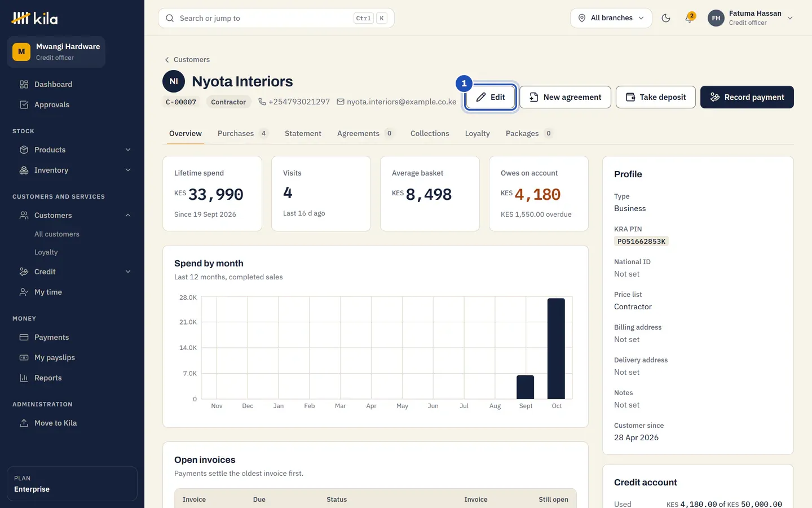Expand the Credit submenu chevron
This screenshot has width=812, height=508.
(x=128, y=271)
